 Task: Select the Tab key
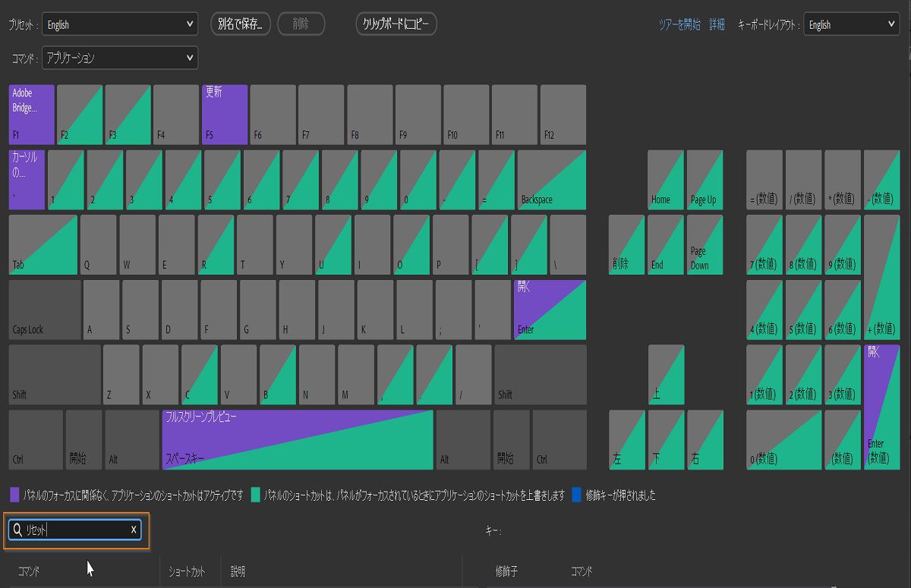(x=43, y=244)
